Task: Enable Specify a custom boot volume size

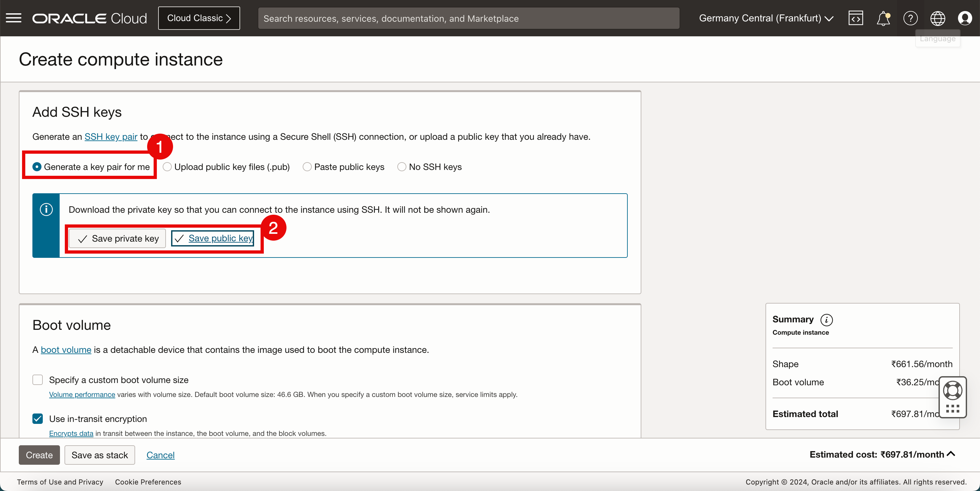Action: click(x=38, y=379)
